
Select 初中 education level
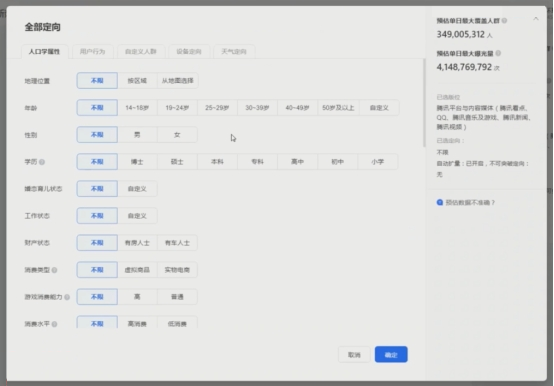337,162
